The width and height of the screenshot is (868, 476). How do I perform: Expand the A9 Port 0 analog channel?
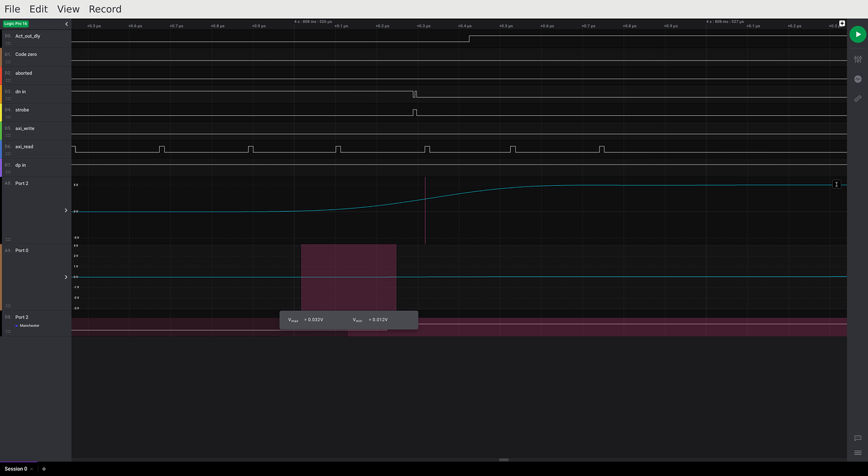pos(65,276)
